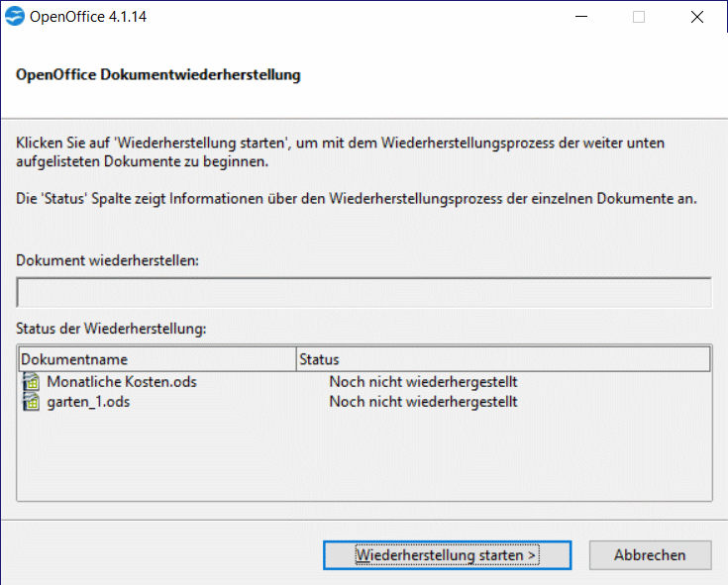
Task: Click the OpenOffice Dokumentwiederherstellung heading
Action: tap(158, 74)
